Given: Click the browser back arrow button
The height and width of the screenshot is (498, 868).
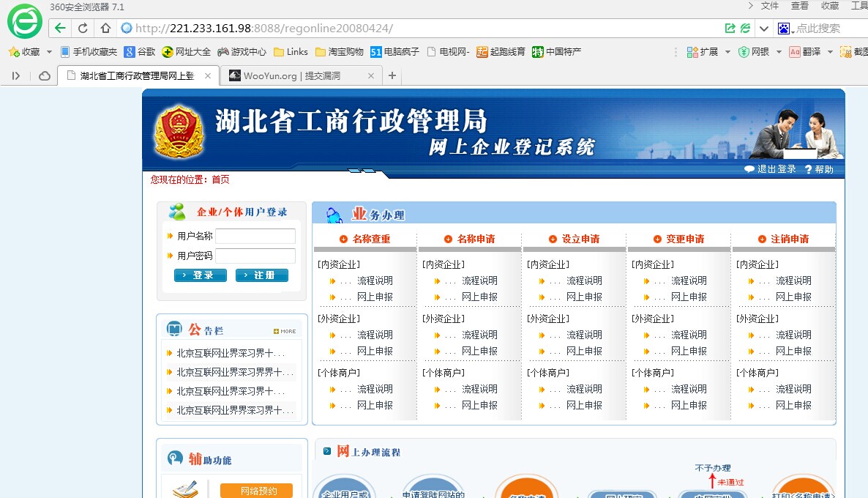Looking at the screenshot, I should coord(60,29).
